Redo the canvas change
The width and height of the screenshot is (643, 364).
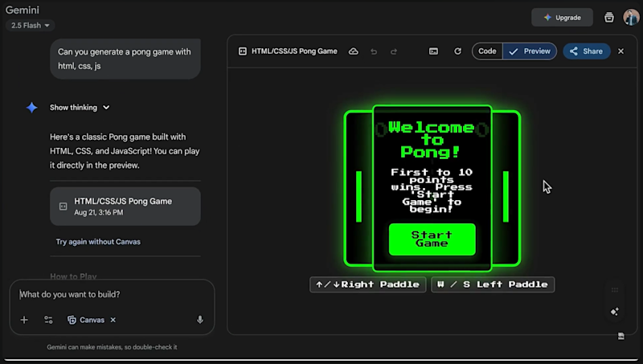394,51
